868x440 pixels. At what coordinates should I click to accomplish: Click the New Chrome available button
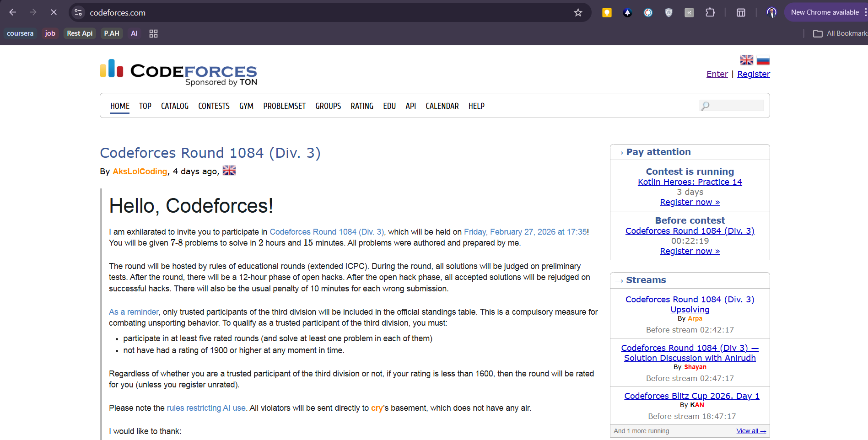[x=825, y=12]
